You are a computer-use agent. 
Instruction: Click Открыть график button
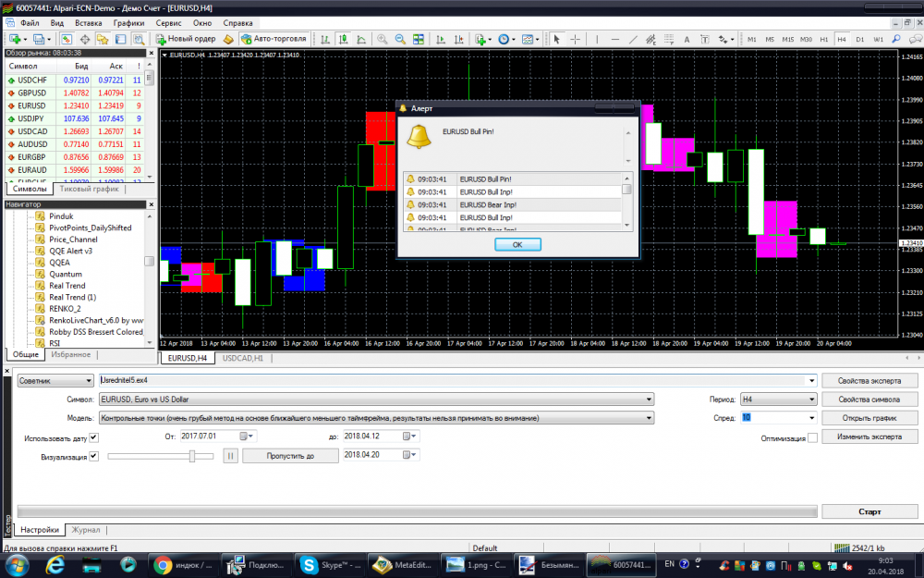tap(869, 418)
